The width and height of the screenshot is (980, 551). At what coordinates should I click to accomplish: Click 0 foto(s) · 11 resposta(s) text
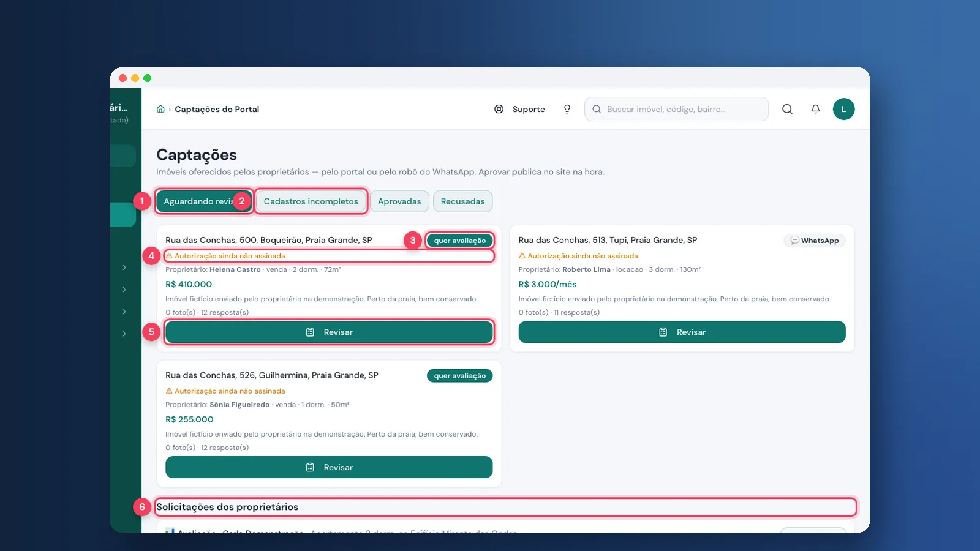click(x=559, y=312)
